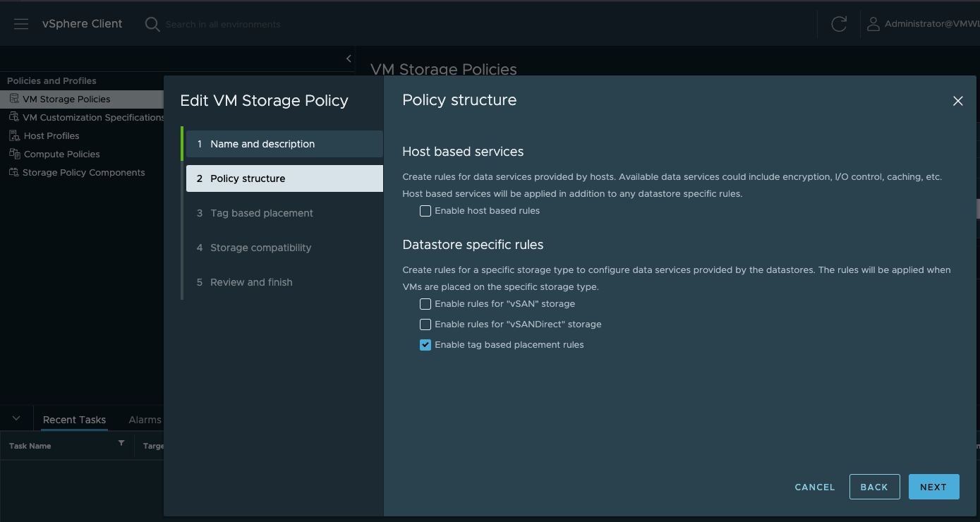Open Storage Policy Components in sidebar

click(x=83, y=172)
